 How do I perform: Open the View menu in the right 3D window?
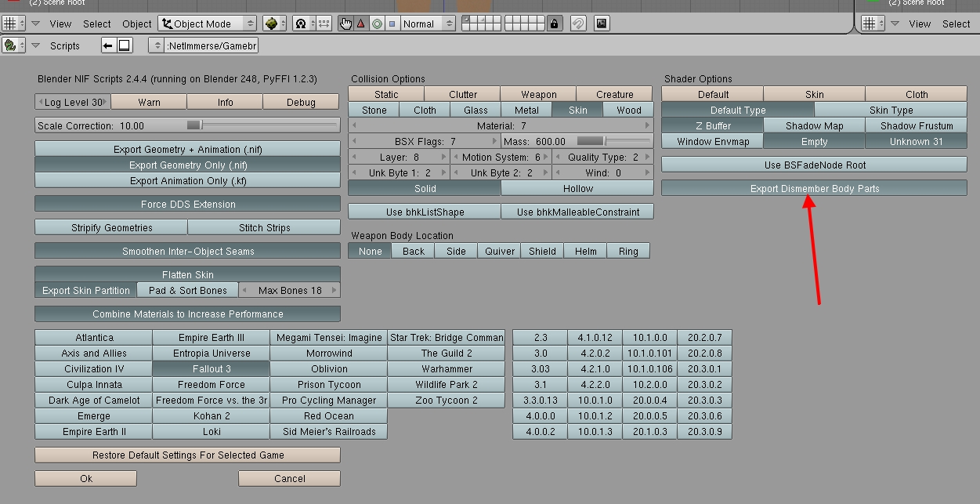point(920,24)
